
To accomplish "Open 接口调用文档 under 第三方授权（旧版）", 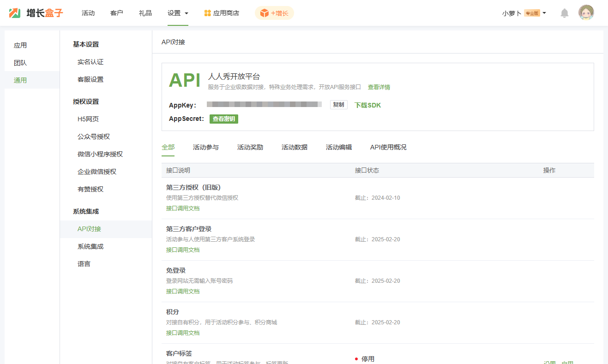I will click(183, 209).
